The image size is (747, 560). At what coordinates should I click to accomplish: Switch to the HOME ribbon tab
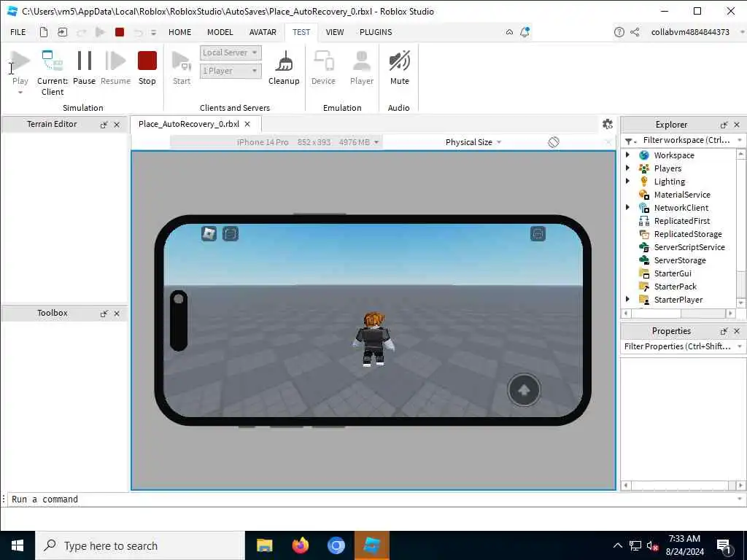pyautogui.click(x=179, y=32)
